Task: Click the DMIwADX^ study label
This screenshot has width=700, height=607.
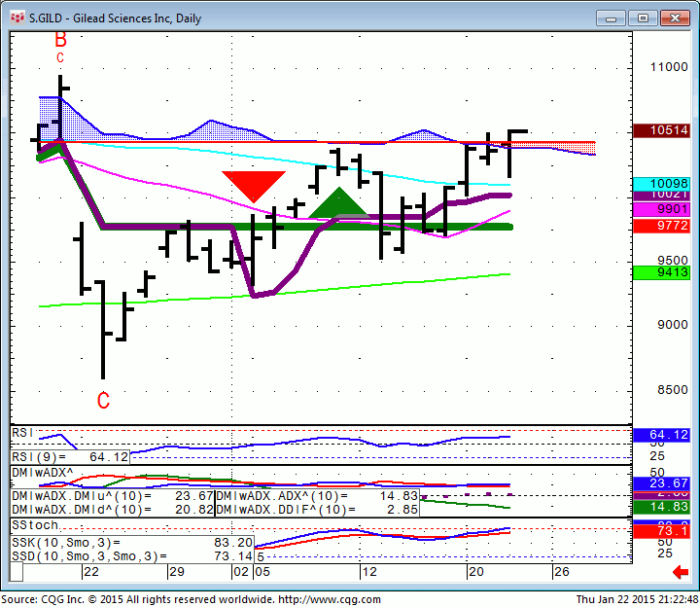Action: click(x=43, y=472)
